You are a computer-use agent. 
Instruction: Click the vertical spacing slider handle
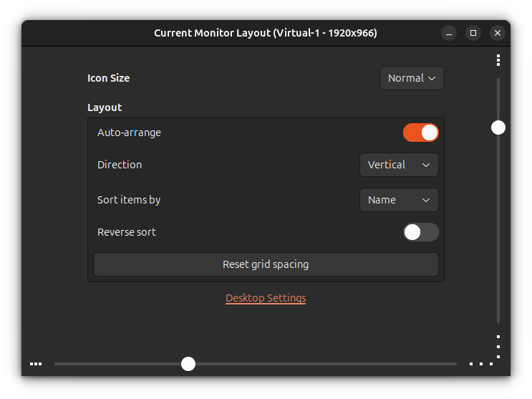click(498, 128)
